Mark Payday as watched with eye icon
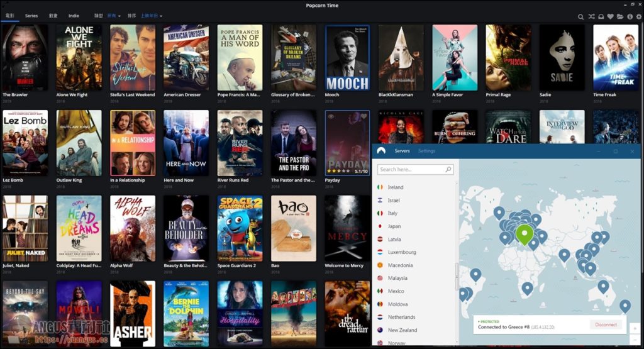Image resolution: width=644 pixels, height=349 pixels. pyautogui.click(x=331, y=116)
